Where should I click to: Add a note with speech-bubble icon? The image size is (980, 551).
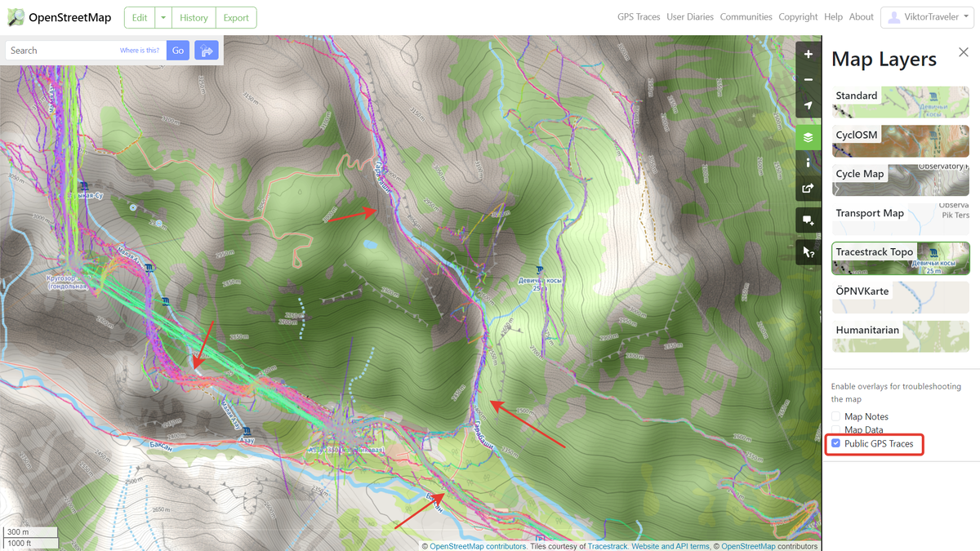pos(808,220)
